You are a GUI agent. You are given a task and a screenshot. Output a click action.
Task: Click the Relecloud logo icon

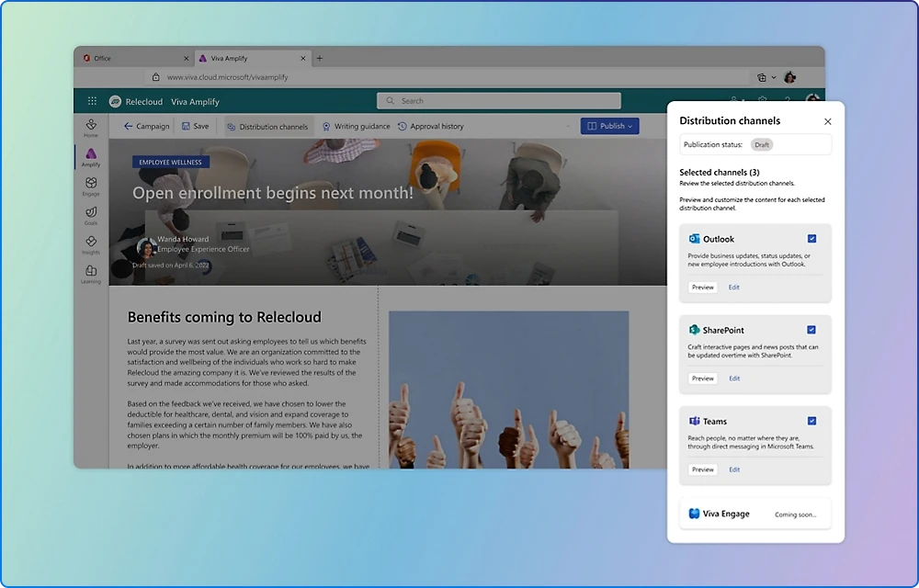click(x=116, y=101)
